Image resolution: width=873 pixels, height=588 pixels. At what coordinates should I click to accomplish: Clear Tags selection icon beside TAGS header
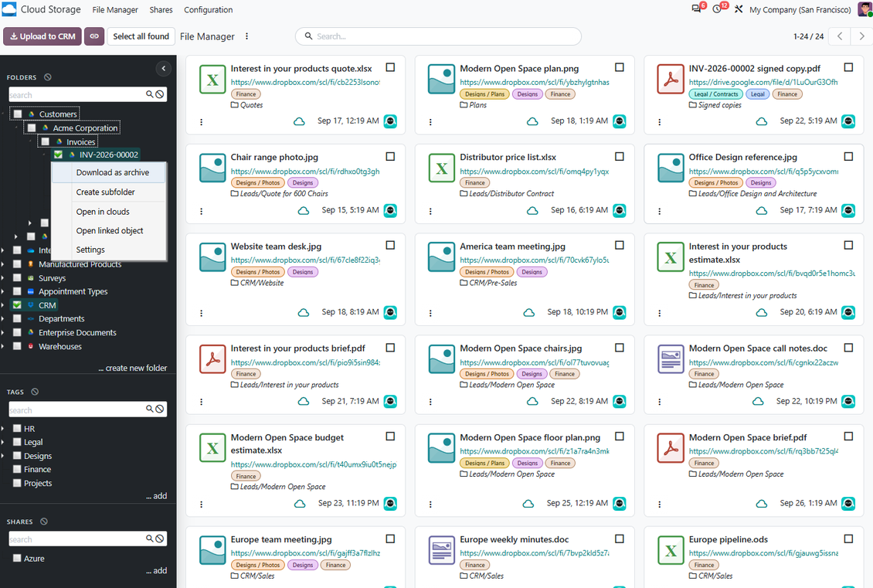[35, 392]
